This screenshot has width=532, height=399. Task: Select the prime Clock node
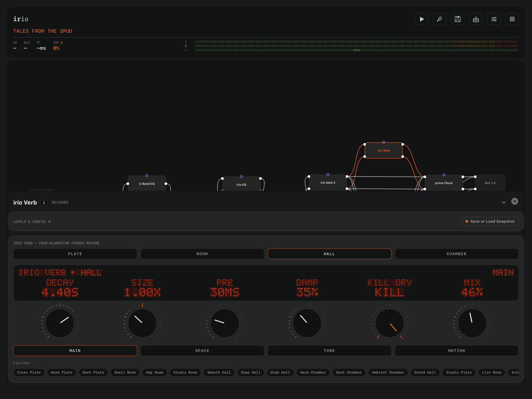pyautogui.click(x=443, y=183)
